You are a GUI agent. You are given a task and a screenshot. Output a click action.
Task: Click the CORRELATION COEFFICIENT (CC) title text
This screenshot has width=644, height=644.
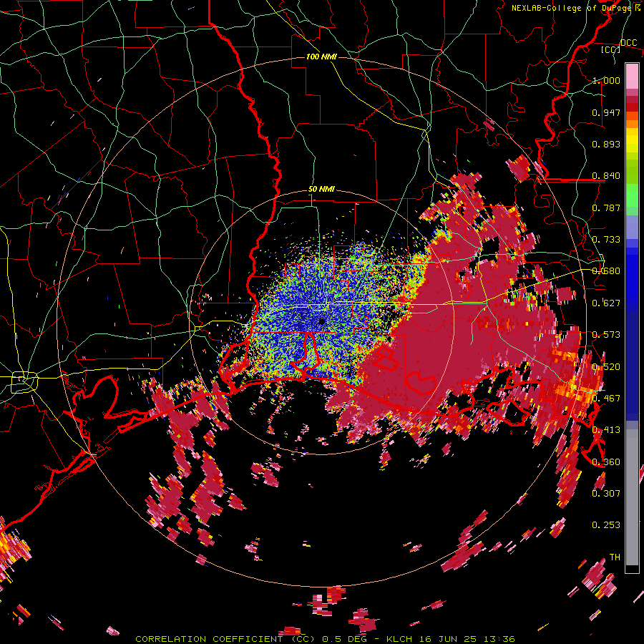click(x=226, y=639)
